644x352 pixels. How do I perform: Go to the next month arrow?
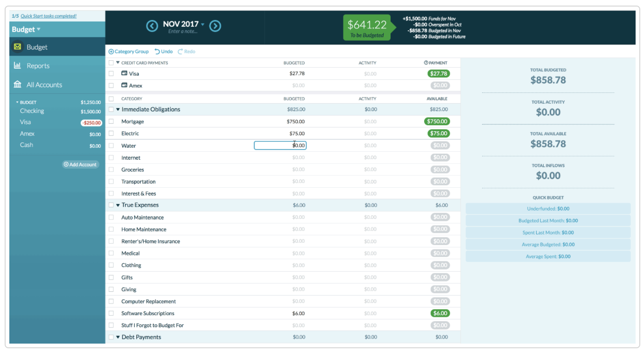point(215,26)
